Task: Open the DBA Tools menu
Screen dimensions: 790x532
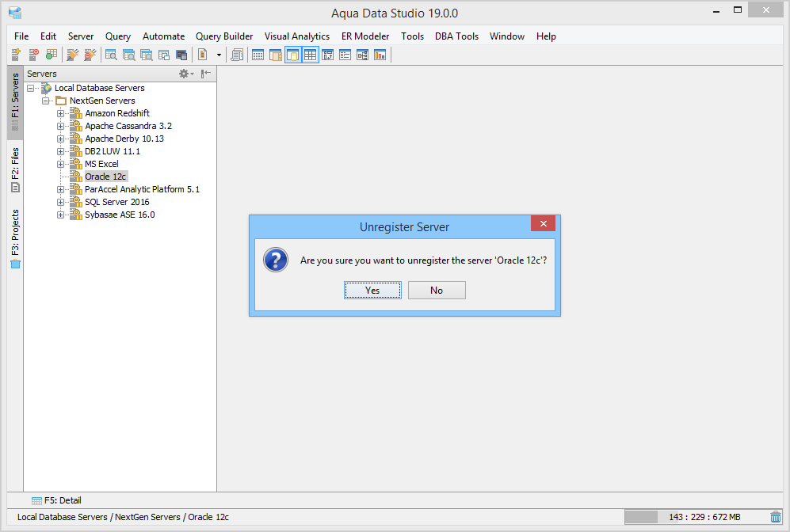Action: coord(456,36)
